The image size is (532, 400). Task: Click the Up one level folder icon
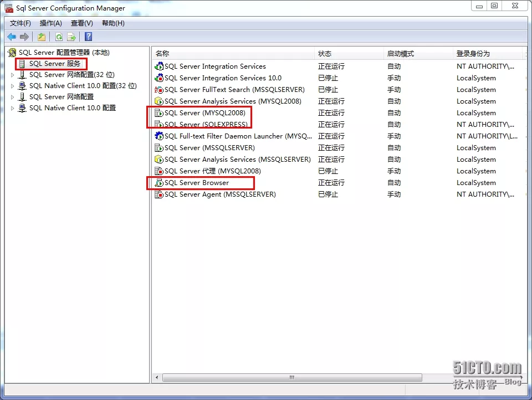pos(42,37)
